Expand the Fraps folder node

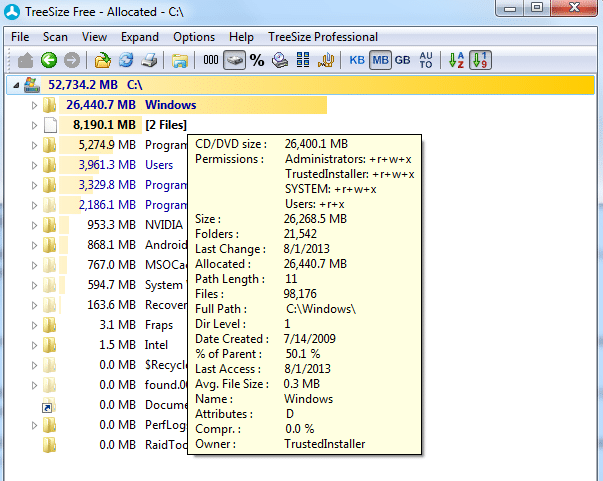pyautogui.click(x=34, y=325)
